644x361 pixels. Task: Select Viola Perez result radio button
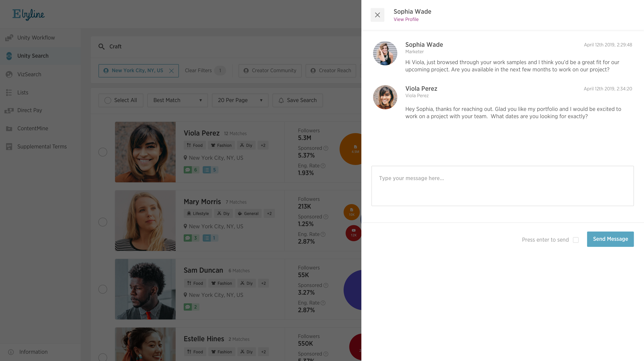coord(103,152)
